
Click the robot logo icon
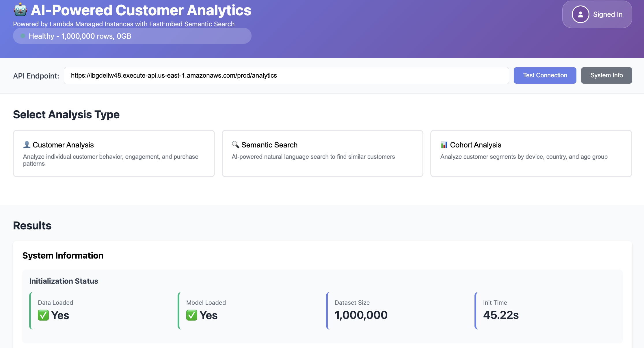[x=20, y=10]
